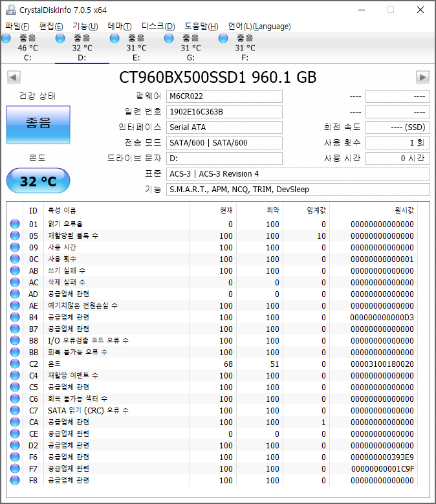This screenshot has height=504, width=436.
Task: Click status orb for attribute C2 온도
Action: 16,364
